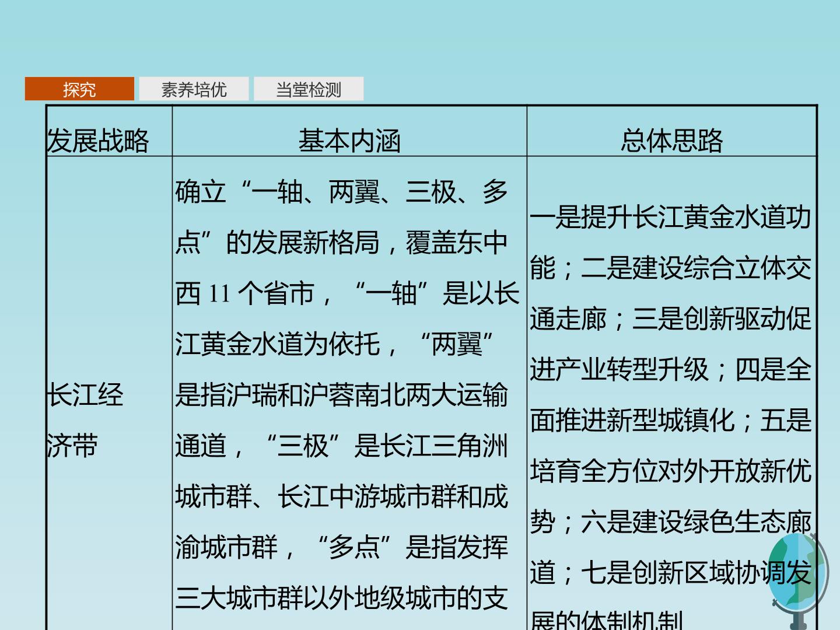Viewport: 840px width, 630px height.
Task: Click the line 三大城市群以外地级城市的支
Action: 341,598
